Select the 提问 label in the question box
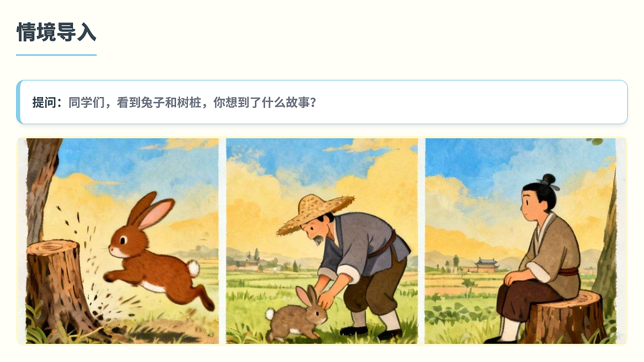Image resolution: width=644 pixels, height=362 pixels. pos(47,102)
